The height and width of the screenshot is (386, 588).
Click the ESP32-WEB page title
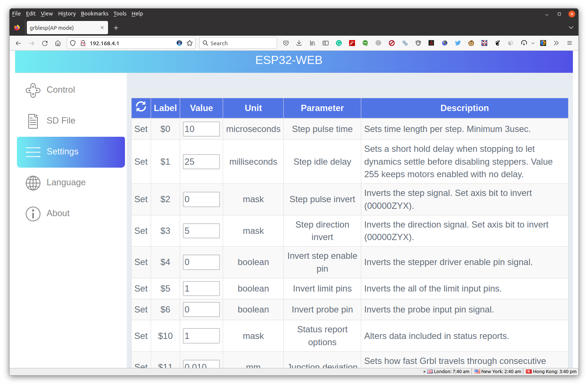click(289, 60)
